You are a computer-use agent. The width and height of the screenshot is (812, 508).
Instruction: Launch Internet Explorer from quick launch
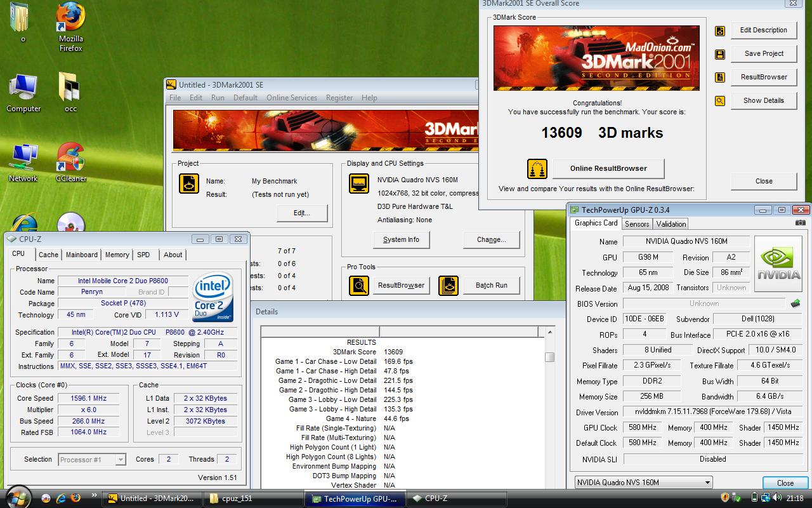point(62,498)
